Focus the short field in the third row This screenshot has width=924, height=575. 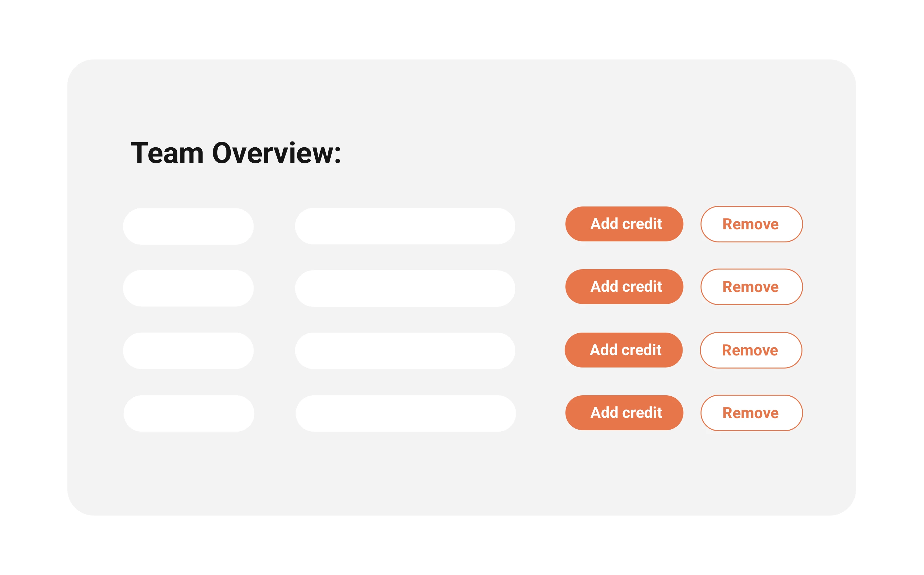click(x=188, y=351)
